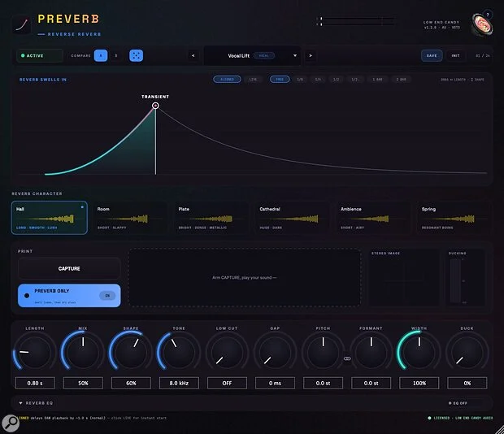Screen dimensions: 504x434
Task: Click the Vocal Lift preset name
Action: point(238,55)
